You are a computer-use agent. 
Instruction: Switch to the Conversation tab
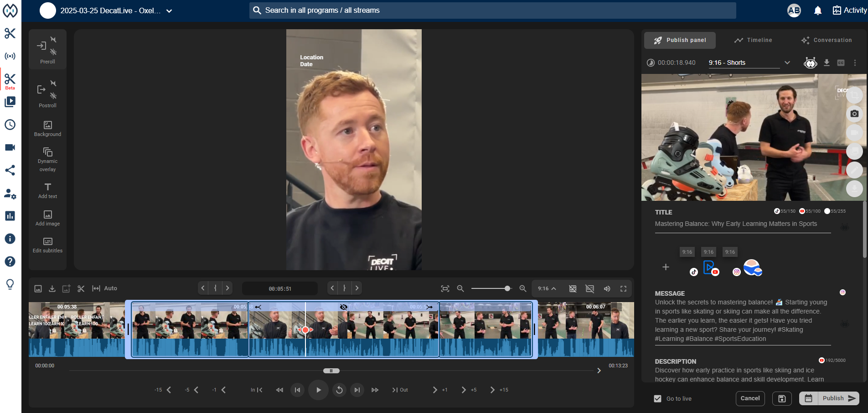(x=827, y=40)
